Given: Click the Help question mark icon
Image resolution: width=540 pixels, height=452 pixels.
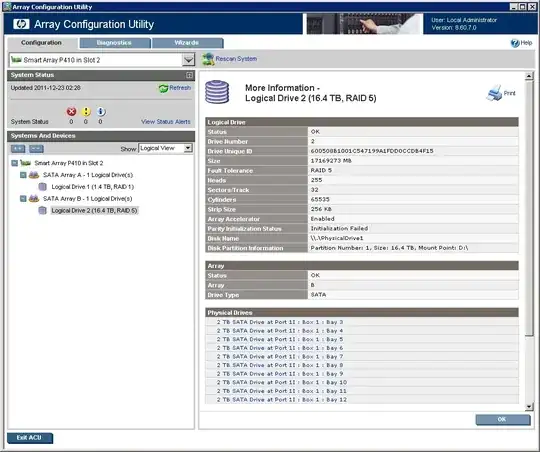Looking at the screenshot, I should pos(515,43).
